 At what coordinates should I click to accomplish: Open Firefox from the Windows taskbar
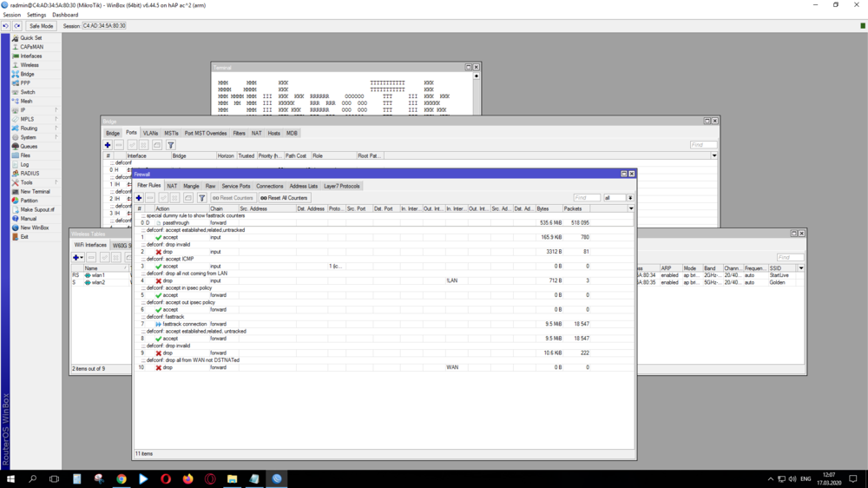[x=187, y=479]
